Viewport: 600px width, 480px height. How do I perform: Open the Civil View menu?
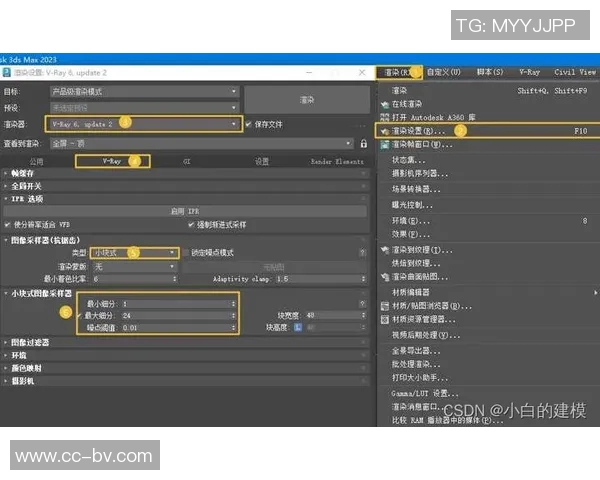tap(575, 72)
